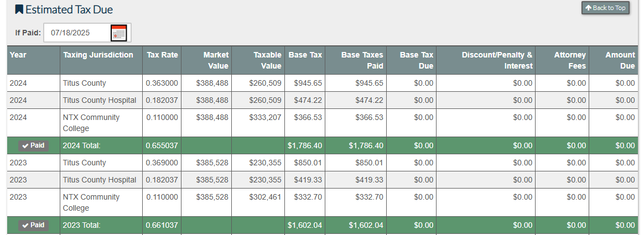Open the calendar date picker icon
The width and height of the screenshot is (644, 235).
pos(118,33)
